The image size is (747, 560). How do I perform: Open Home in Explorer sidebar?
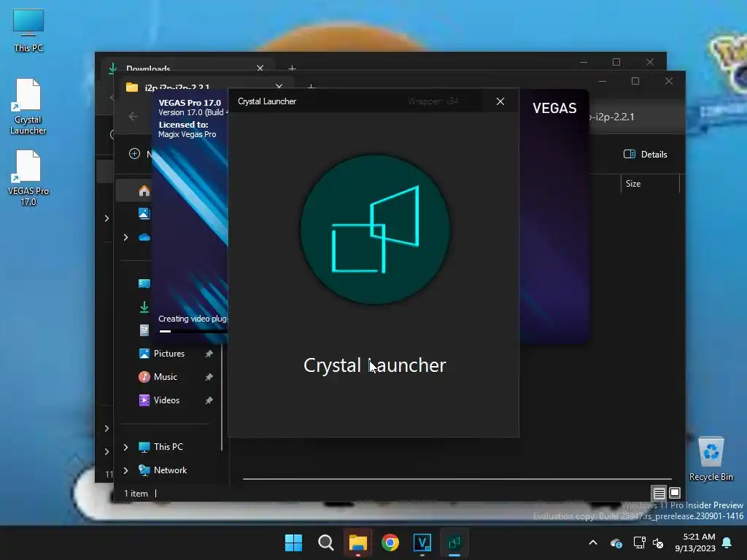[144, 191]
